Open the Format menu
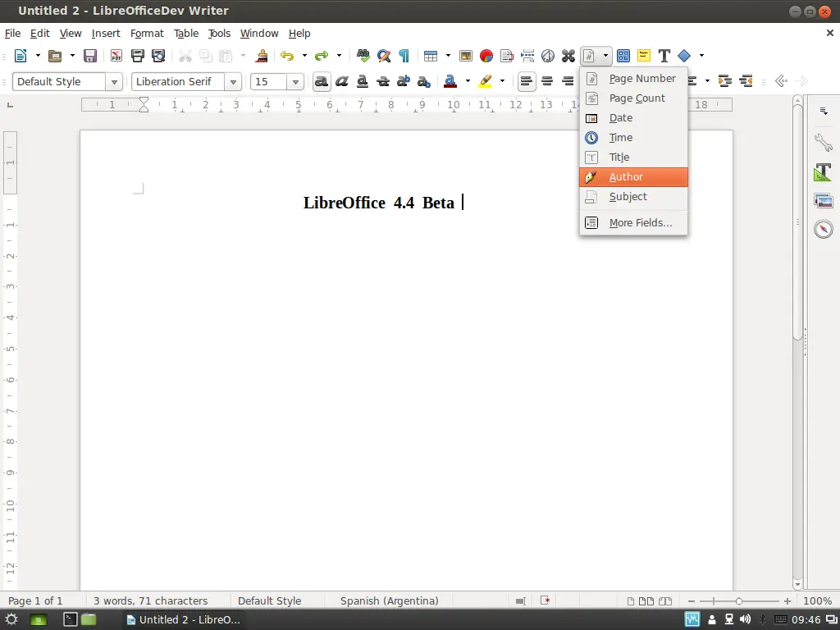The image size is (840, 630). pyautogui.click(x=147, y=33)
